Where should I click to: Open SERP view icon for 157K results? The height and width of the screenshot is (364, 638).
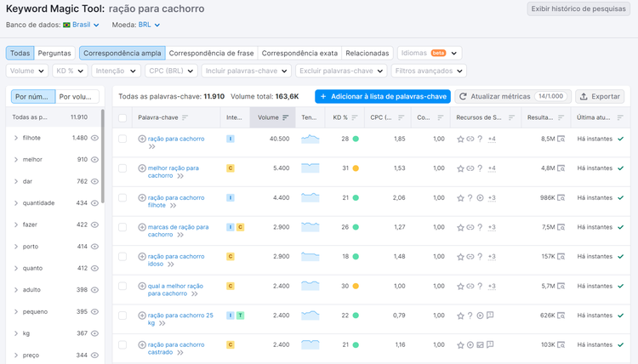[x=561, y=257]
